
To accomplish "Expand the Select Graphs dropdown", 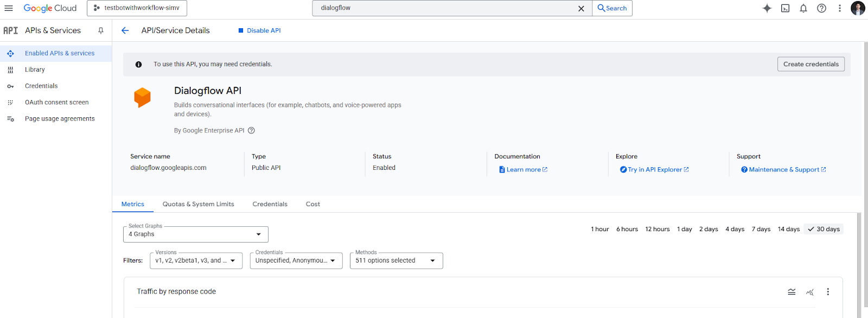I will tap(196, 234).
